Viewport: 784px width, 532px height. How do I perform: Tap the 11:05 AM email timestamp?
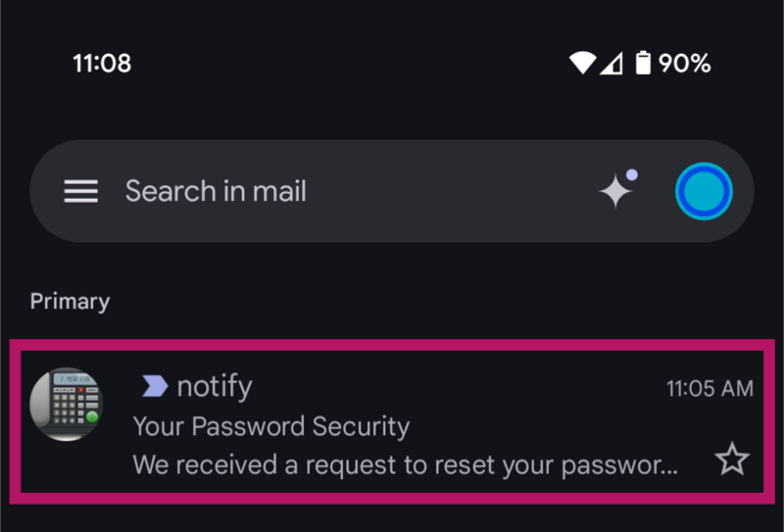coord(710,388)
